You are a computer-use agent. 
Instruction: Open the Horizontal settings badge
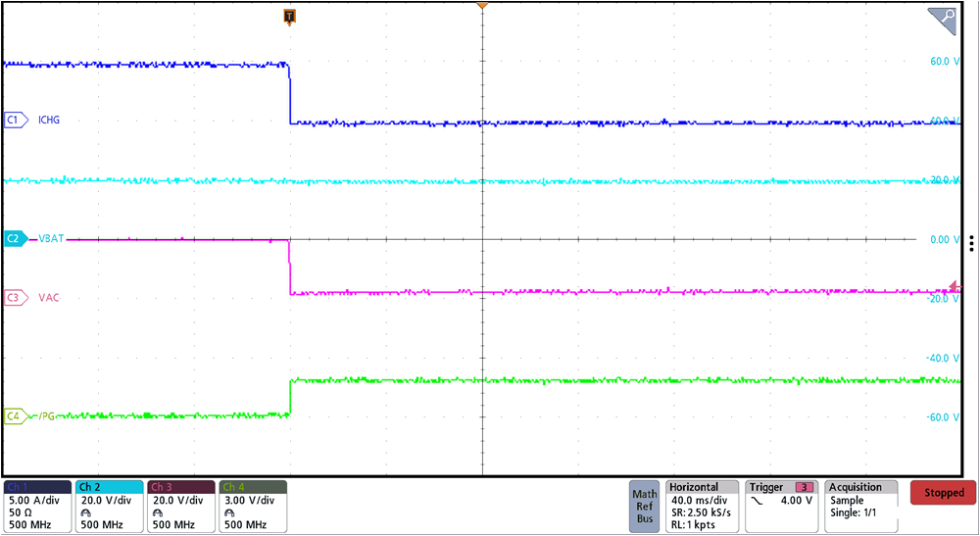point(701,506)
